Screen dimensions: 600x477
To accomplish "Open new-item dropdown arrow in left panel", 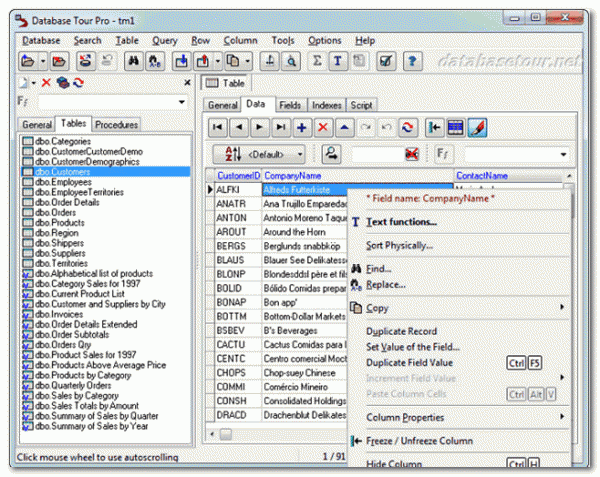I will (34, 83).
